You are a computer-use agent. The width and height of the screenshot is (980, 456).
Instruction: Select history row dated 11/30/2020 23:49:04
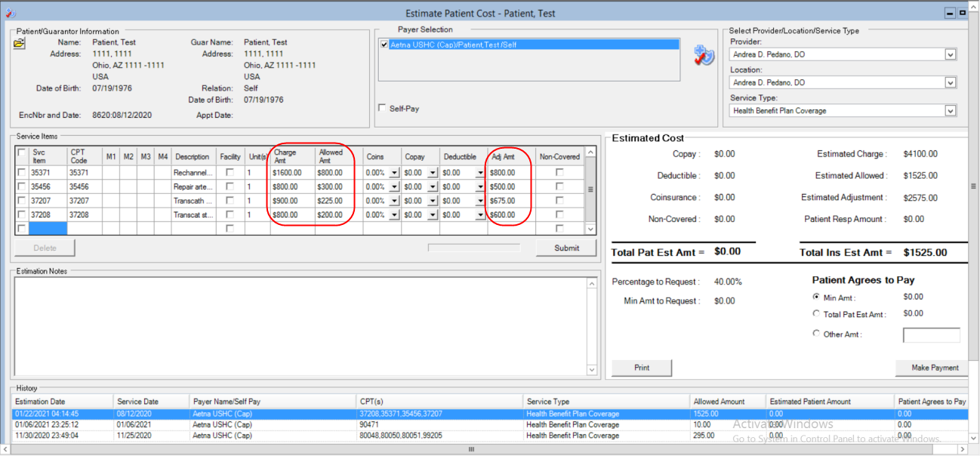point(489,435)
